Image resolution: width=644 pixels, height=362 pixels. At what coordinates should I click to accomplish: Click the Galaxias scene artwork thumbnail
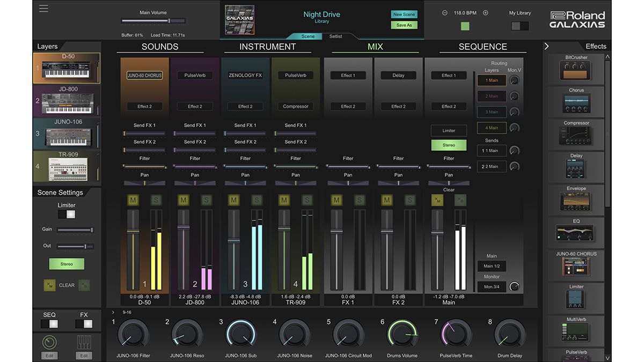click(239, 20)
